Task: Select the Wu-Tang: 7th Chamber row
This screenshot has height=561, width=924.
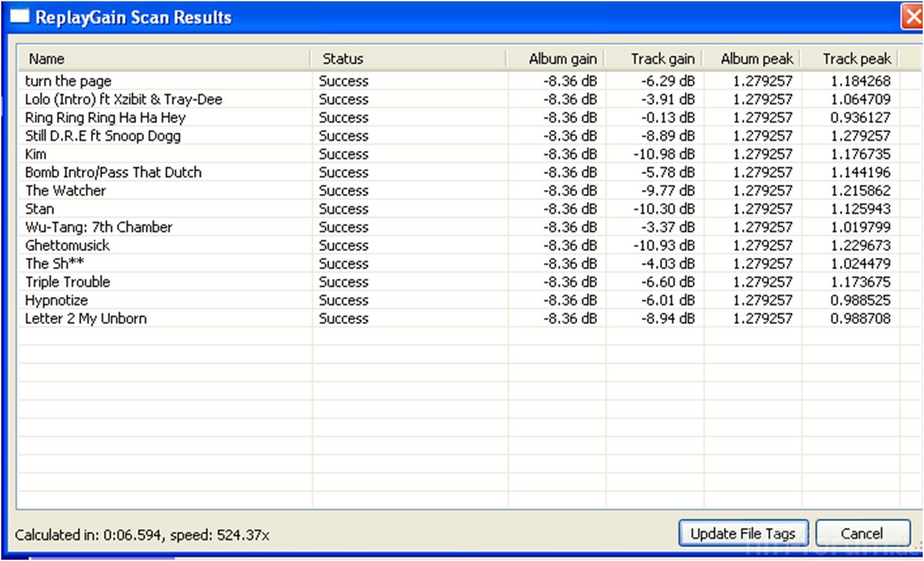Action: [x=99, y=227]
